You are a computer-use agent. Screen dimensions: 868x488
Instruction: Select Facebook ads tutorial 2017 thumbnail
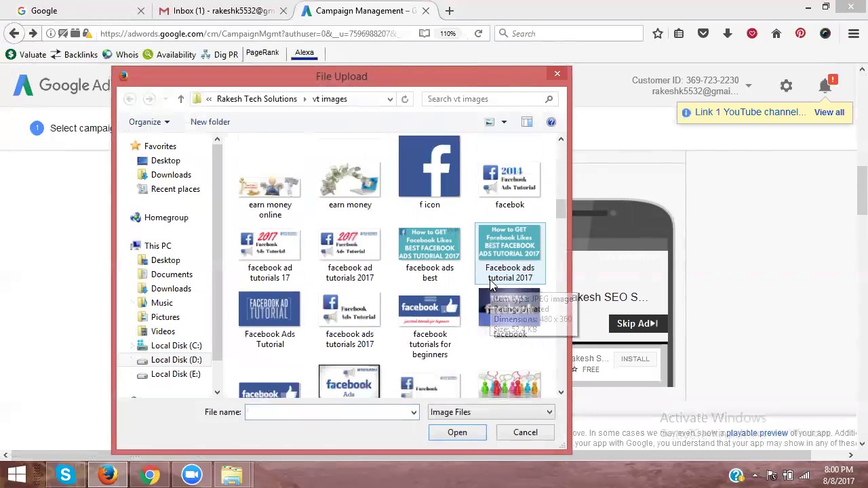click(510, 254)
